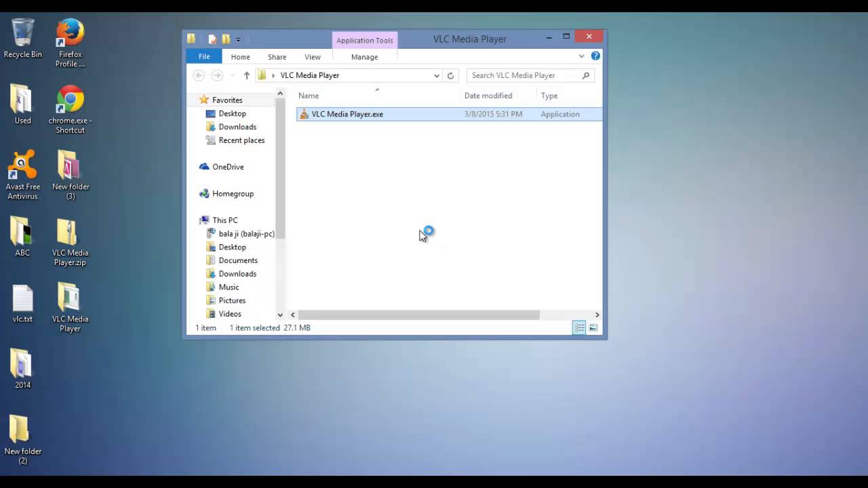Select the VLC Media Player.exe file name

pyautogui.click(x=347, y=114)
